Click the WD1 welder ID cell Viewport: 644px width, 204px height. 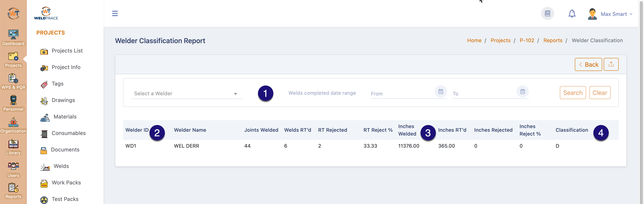[x=131, y=146]
